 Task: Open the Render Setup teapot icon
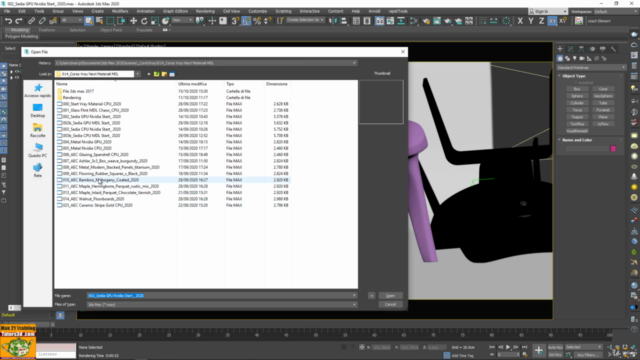[426, 21]
